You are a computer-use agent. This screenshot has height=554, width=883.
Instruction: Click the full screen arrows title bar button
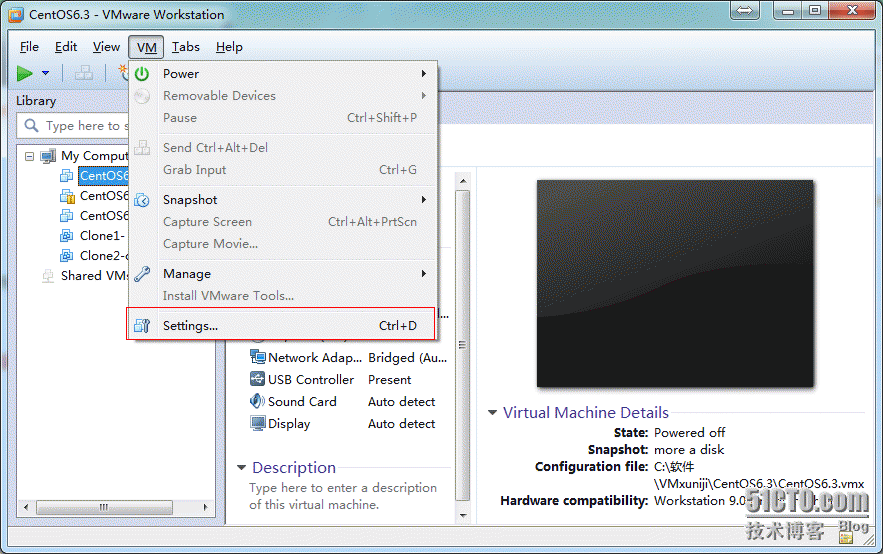[x=744, y=10]
